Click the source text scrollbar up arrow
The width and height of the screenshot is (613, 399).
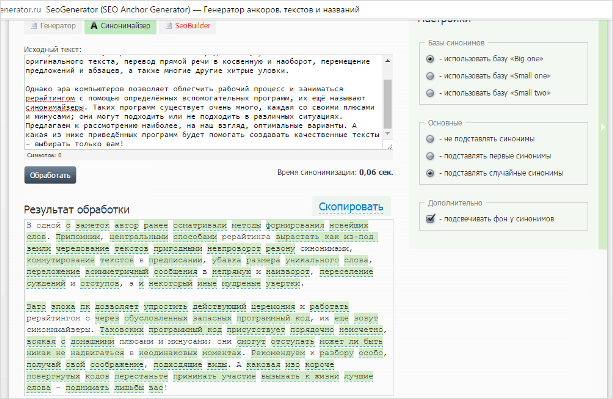[387, 61]
